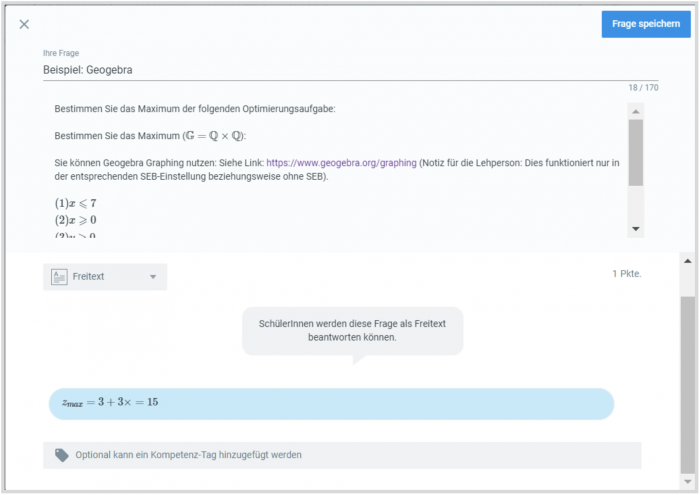Click the question text scroll-up arrow
Screen dimensions: 700x495
tap(636, 111)
